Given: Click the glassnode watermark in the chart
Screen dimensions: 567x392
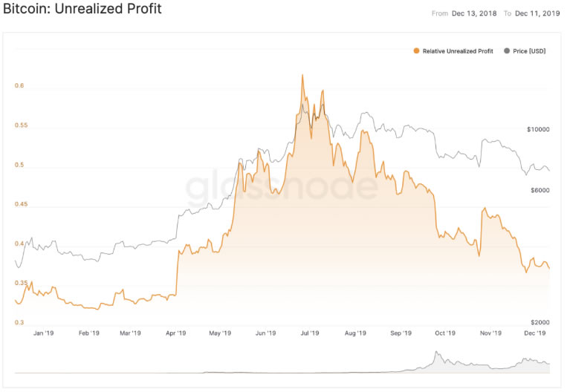Looking at the screenshot, I should pos(281,190).
